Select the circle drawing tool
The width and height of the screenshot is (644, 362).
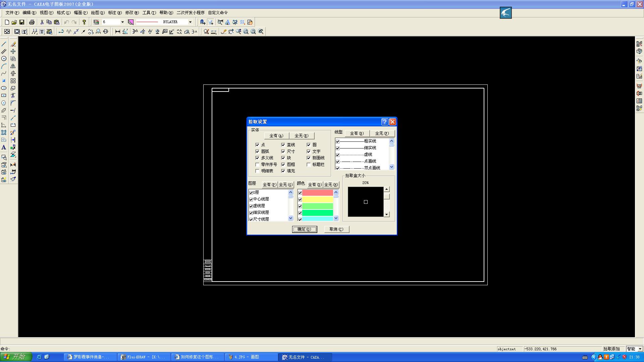[4, 59]
